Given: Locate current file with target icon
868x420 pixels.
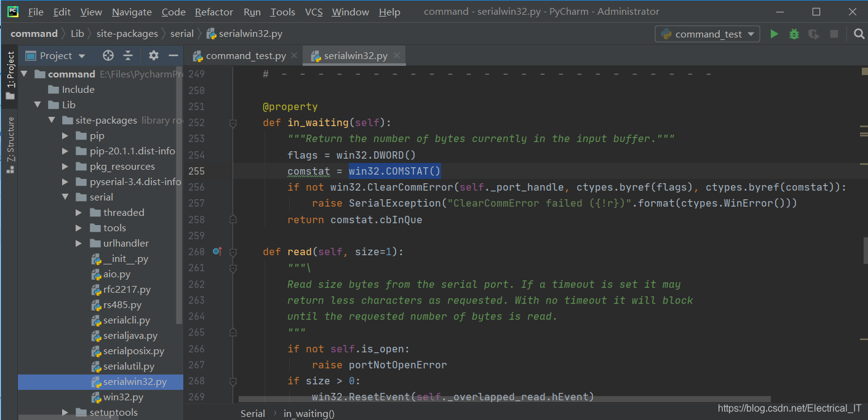Looking at the screenshot, I should (108, 56).
